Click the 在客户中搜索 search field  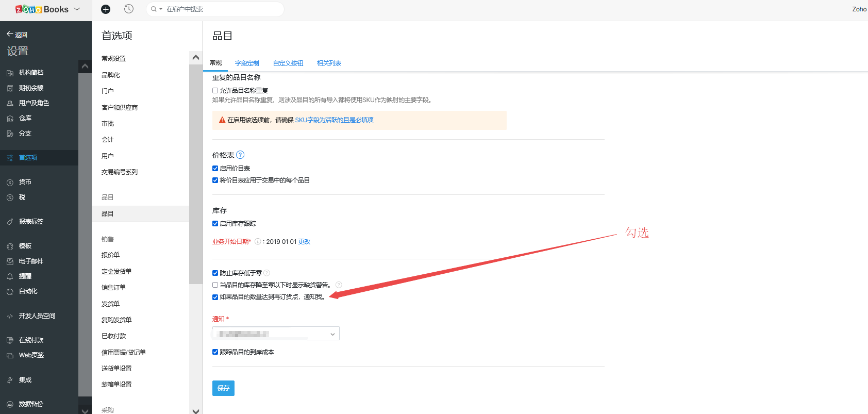click(222, 9)
